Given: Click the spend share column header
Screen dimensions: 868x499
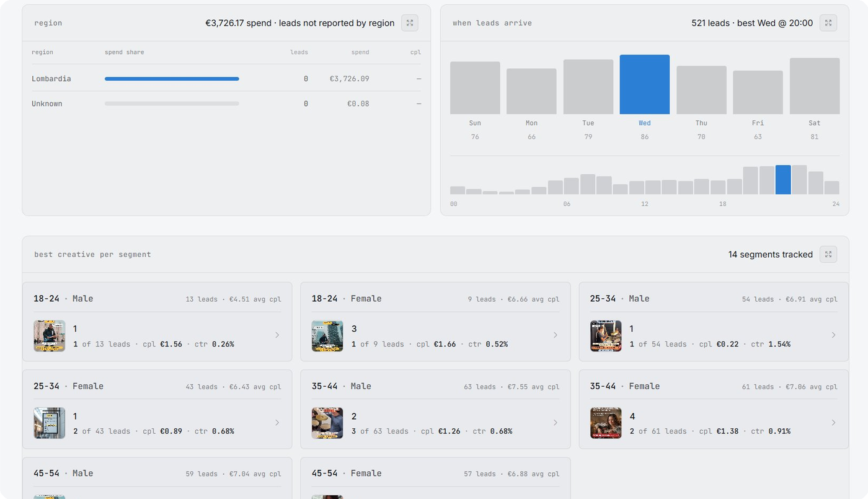Looking at the screenshot, I should [x=125, y=52].
